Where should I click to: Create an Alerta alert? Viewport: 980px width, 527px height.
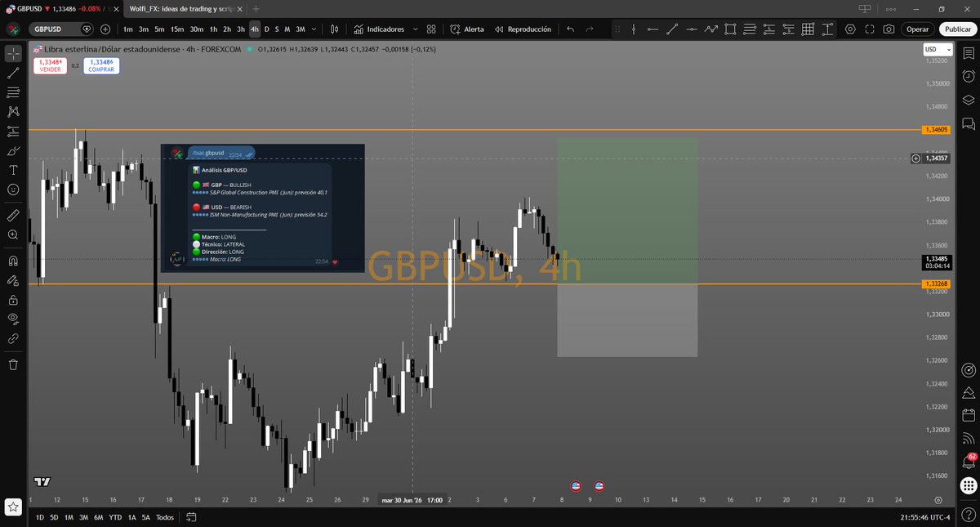[x=466, y=29]
